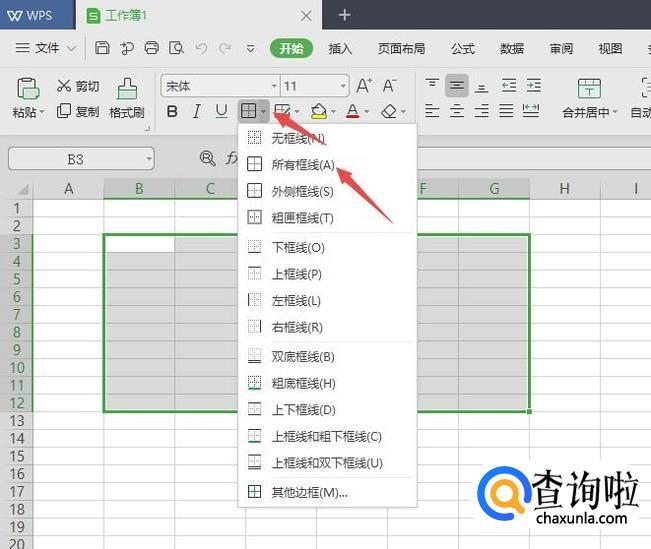Click the Print icon in the quick toolbar
651x549 pixels.
click(152, 48)
